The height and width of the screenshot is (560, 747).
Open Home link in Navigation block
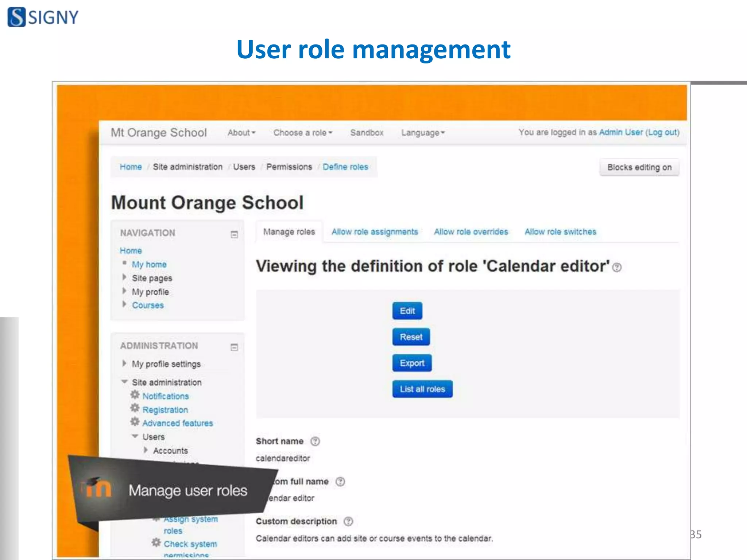131,251
